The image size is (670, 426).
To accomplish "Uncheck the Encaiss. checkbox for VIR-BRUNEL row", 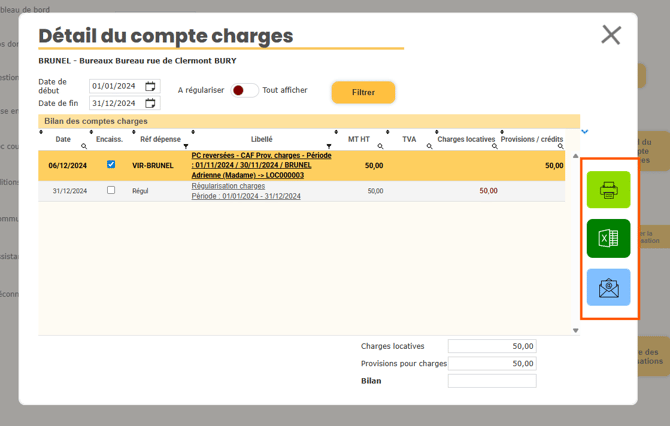I will pos(111,165).
